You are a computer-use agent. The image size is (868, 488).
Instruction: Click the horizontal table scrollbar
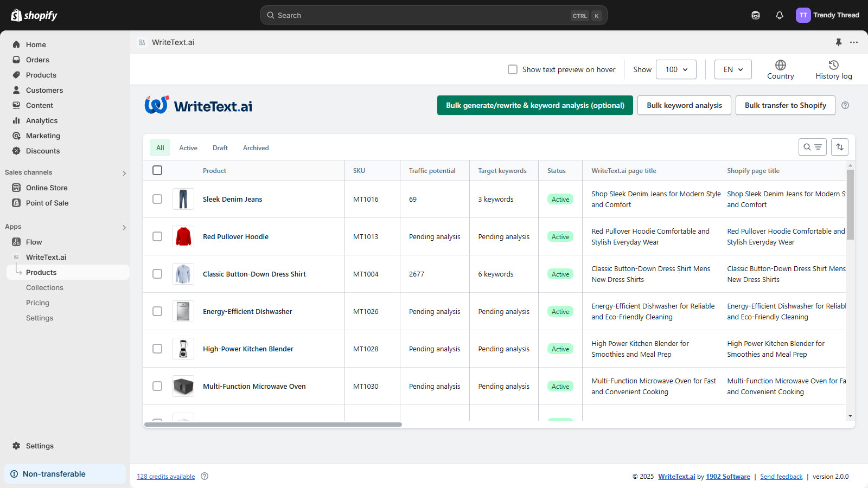273,425
